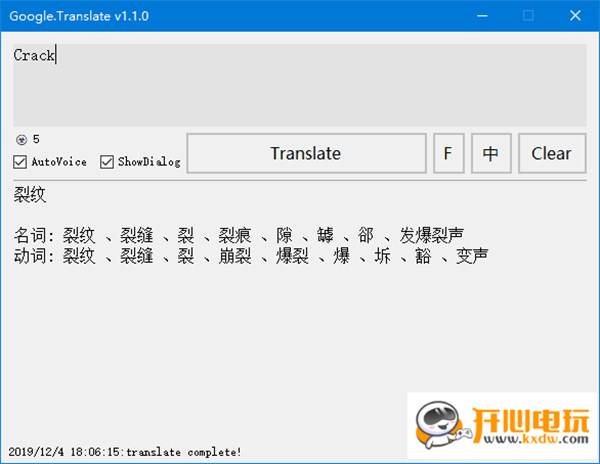Click the 中 language button
This screenshot has width=600, height=464.
click(491, 153)
